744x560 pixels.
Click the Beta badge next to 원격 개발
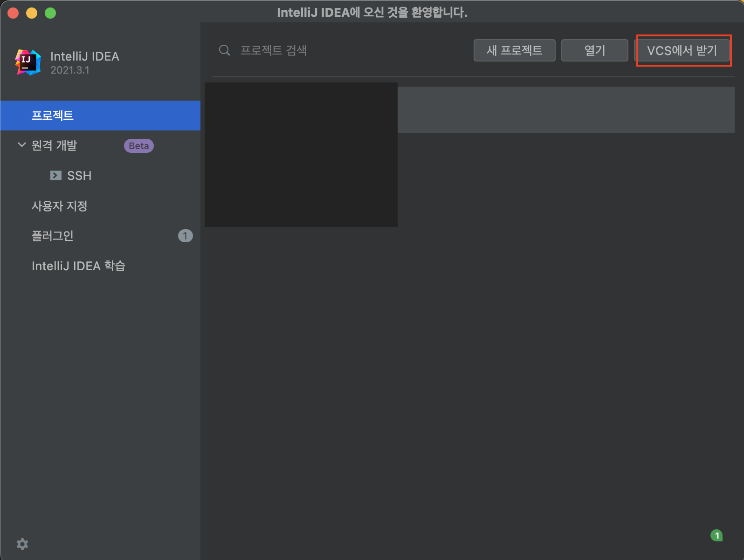(x=139, y=146)
